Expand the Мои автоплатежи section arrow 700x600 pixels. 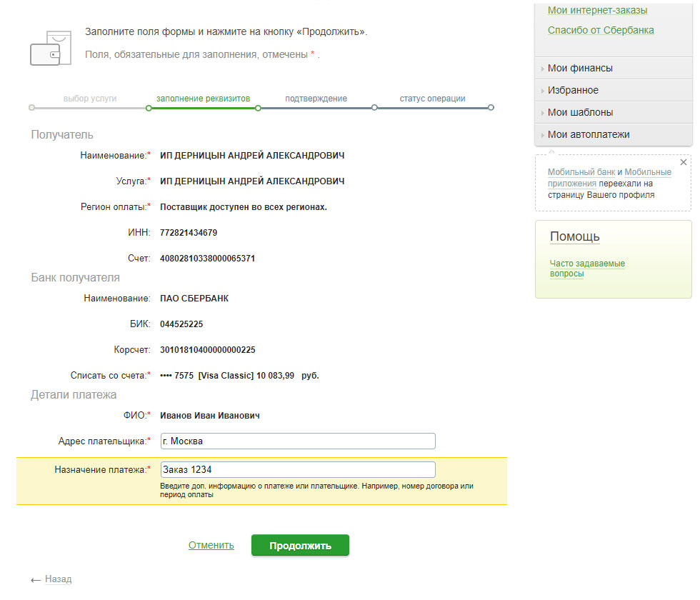[x=542, y=135]
